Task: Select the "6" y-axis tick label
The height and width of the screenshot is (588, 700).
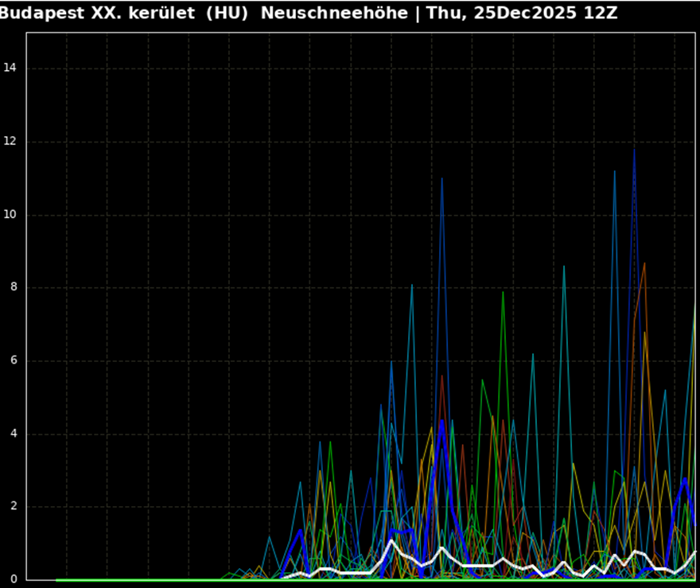Action: click(13, 360)
